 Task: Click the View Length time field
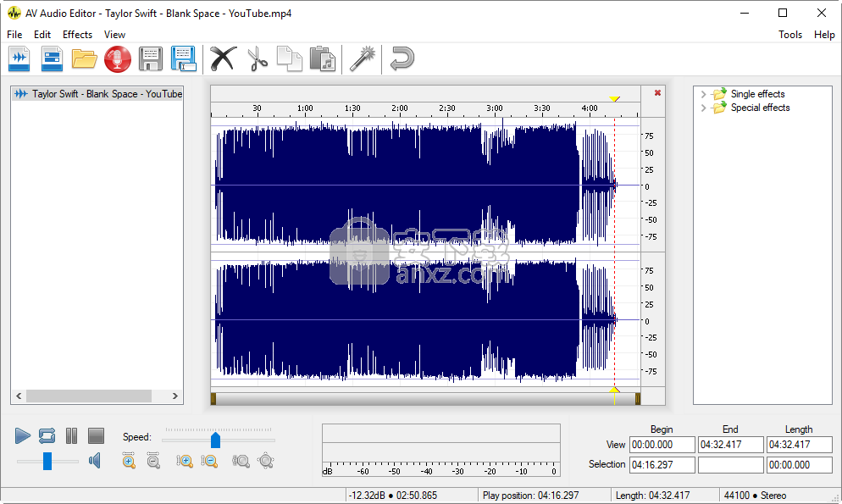coord(799,445)
